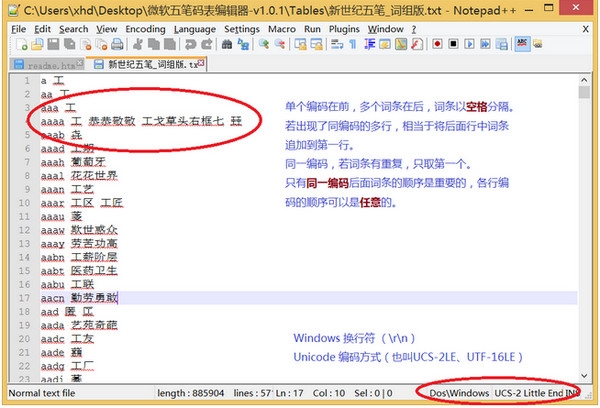Zoom out using magnifier minus icon
600x408 pixels.
[280, 44]
